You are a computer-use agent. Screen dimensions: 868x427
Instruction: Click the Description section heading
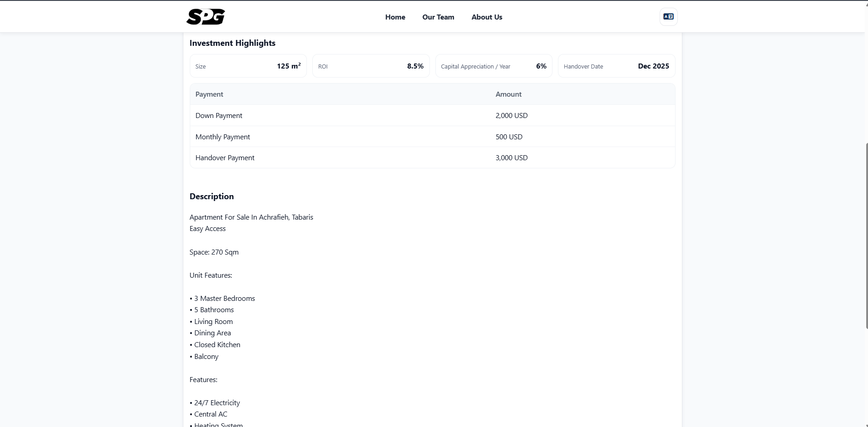point(212,196)
